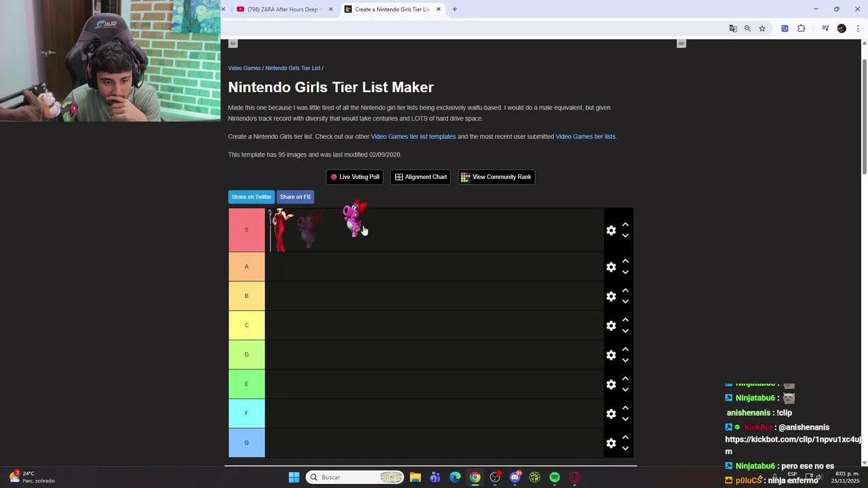This screenshot has height=488, width=868.
Task: Open the Live Voting Poll
Action: (x=354, y=177)
